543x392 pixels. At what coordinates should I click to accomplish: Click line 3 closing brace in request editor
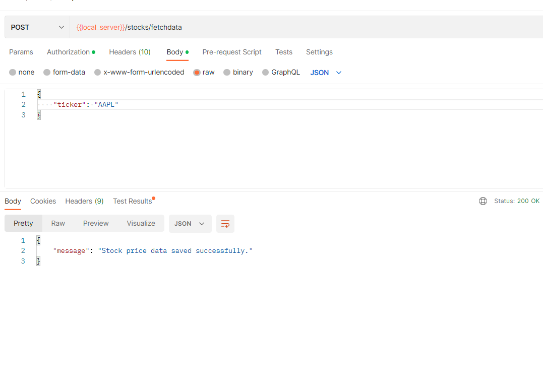coord(39,115)
